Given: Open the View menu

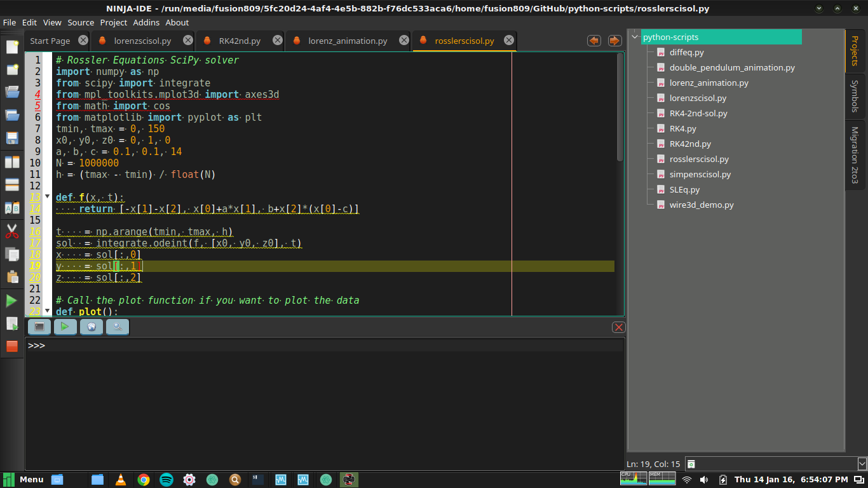Looking at the screenshot, I should tap(52, 22).
